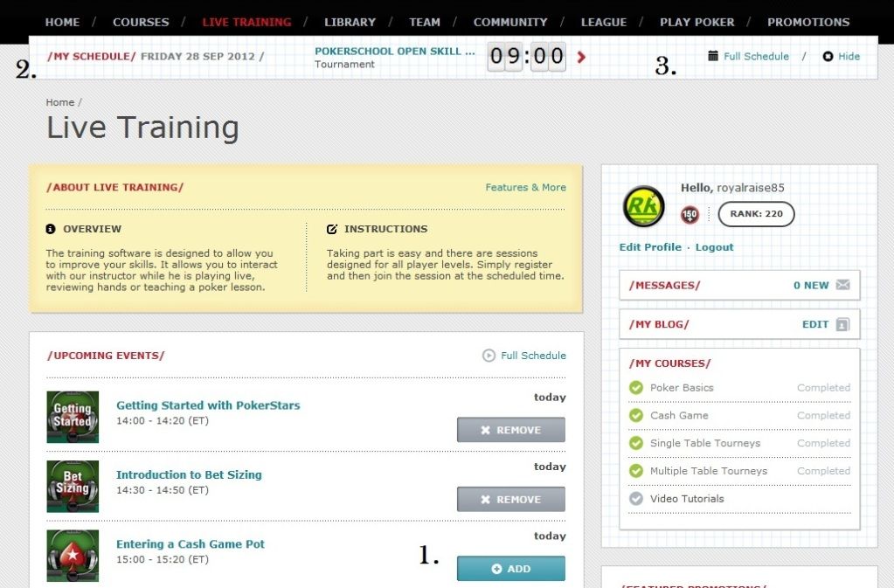Click the Instructions edit icon
The height and width of the screenshot is (588, 894).
tap(332, 229)
